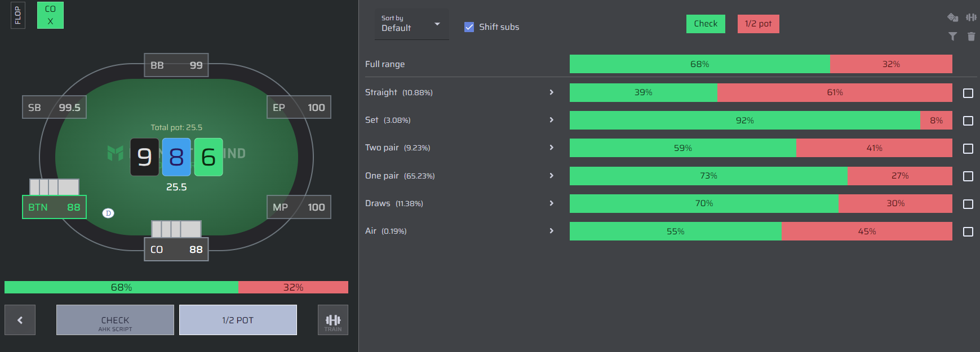Image resolution: width=980 pixels, height=352 pixels.
Task: Select the green 6 board card
Action: click(x=209, y=157)
